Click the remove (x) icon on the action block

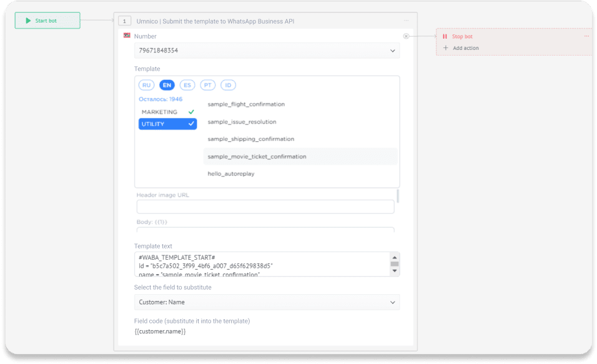pyautogui.click(x=407, y=36)
